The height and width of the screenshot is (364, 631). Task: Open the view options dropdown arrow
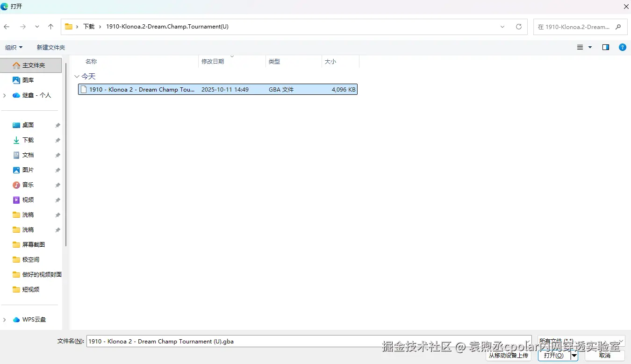tap(590, 47)
